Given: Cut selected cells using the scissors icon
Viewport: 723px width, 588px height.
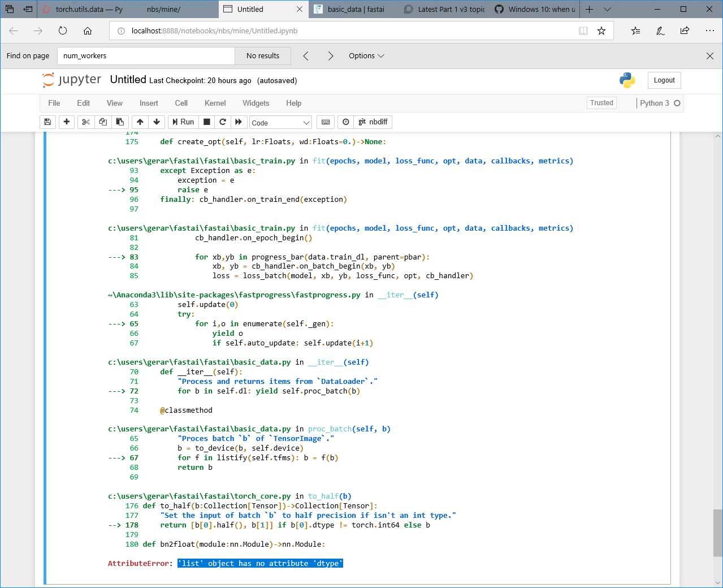Looking at the screenshot, I should click(86, 122).
